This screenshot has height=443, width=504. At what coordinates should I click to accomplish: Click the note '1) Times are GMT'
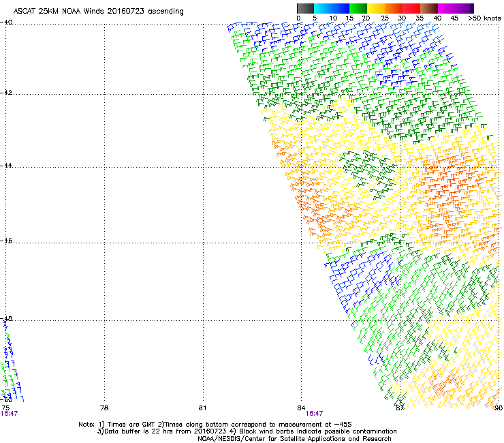coord(127,425)
